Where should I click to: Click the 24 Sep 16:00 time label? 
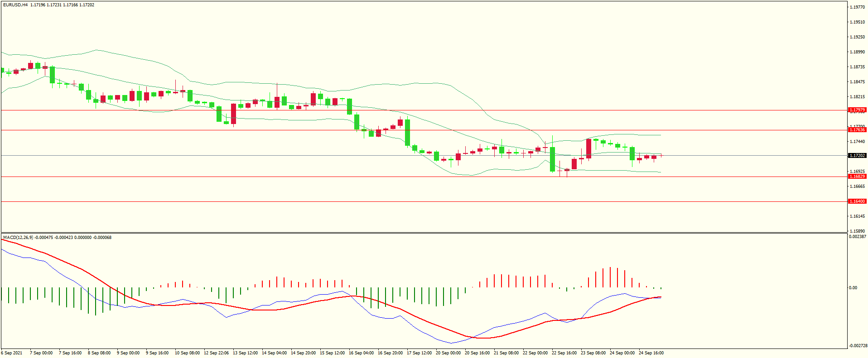coord(651,353)
